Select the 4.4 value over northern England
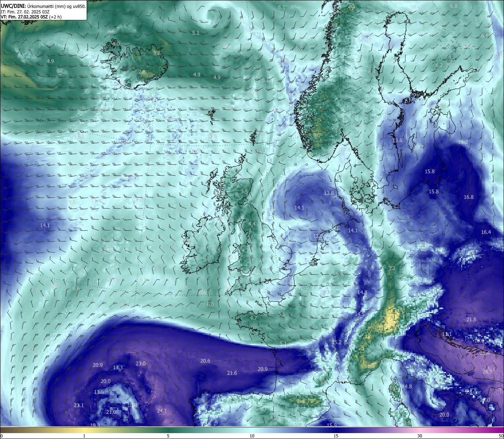This screenshot has height=439, width=504. point(252,224)
